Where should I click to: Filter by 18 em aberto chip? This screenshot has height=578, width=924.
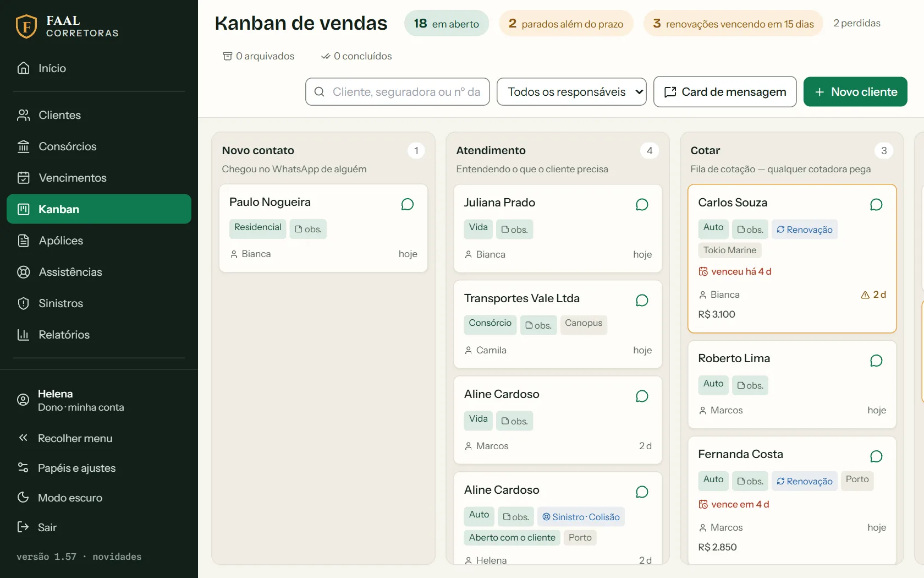447,23
